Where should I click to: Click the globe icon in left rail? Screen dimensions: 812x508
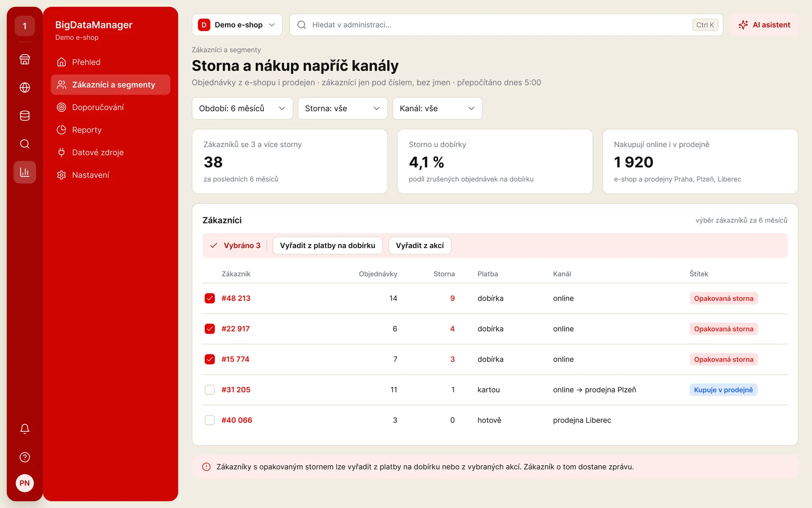pyautogui.click(x=25, y=88)
